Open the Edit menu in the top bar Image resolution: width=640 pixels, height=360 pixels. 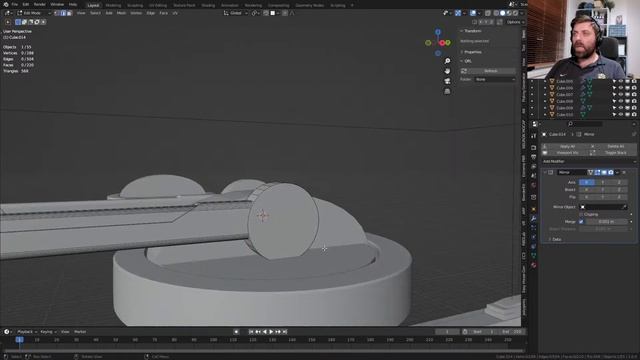pyautogui.click(x=26, y=4)
